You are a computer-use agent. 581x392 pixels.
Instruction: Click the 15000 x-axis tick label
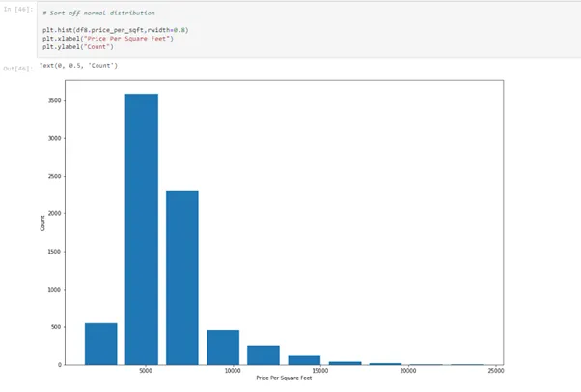tap(320, 371)
